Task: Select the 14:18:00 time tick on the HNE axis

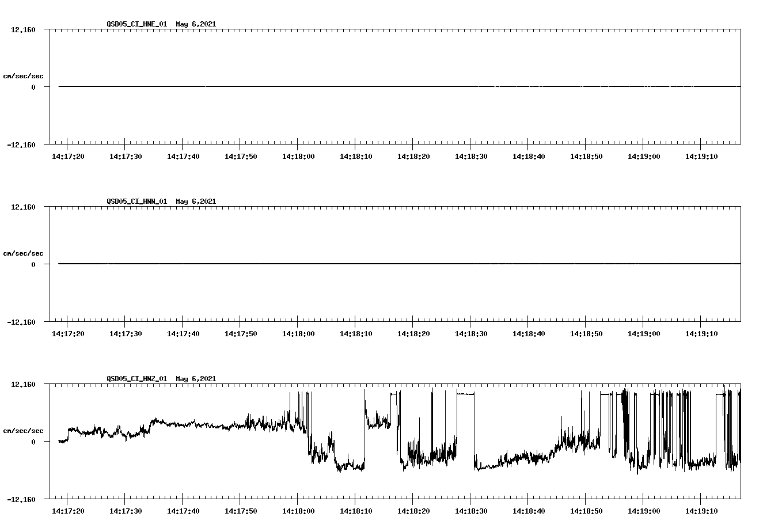Action: pyautogui.click(x=298, y=155)
